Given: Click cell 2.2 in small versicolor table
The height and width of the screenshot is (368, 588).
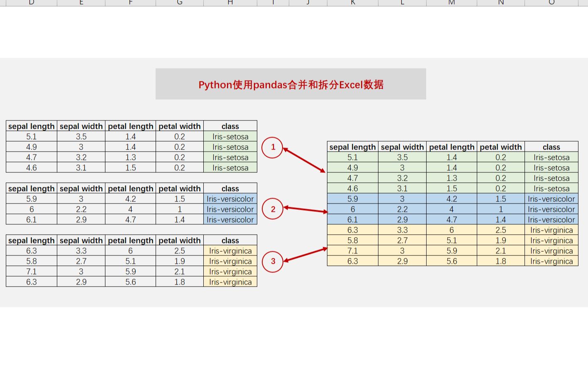Looking at the screenshot, I should click(x=81, y=209).
